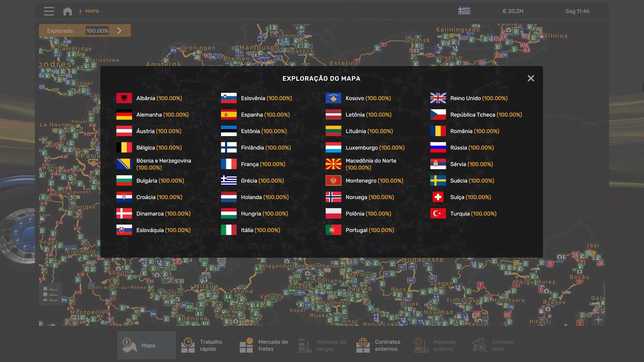The height and width of the screenshot is (362, 644).
Task: Open the map legend list icon
Action: point(50,294)
